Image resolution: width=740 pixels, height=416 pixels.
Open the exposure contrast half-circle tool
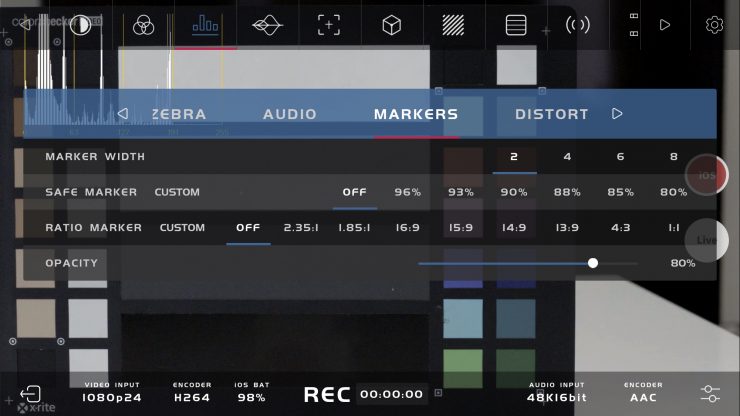click(80, 25)
